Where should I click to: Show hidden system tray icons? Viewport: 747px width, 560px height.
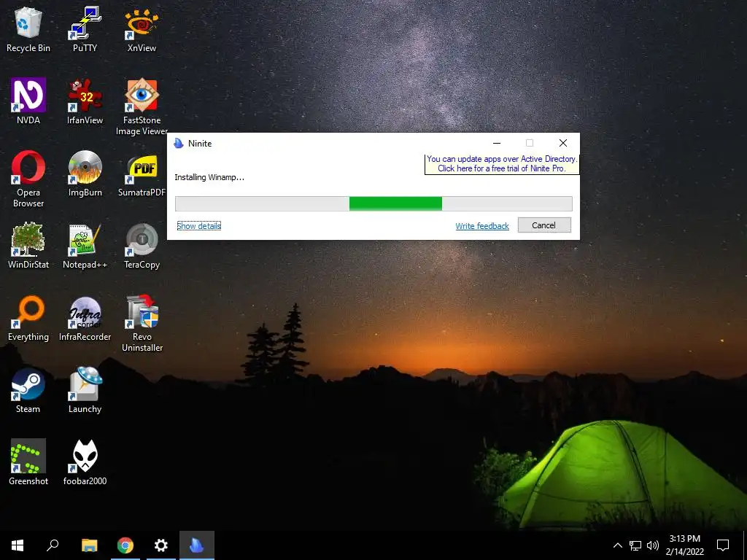[x=617, y=545]
